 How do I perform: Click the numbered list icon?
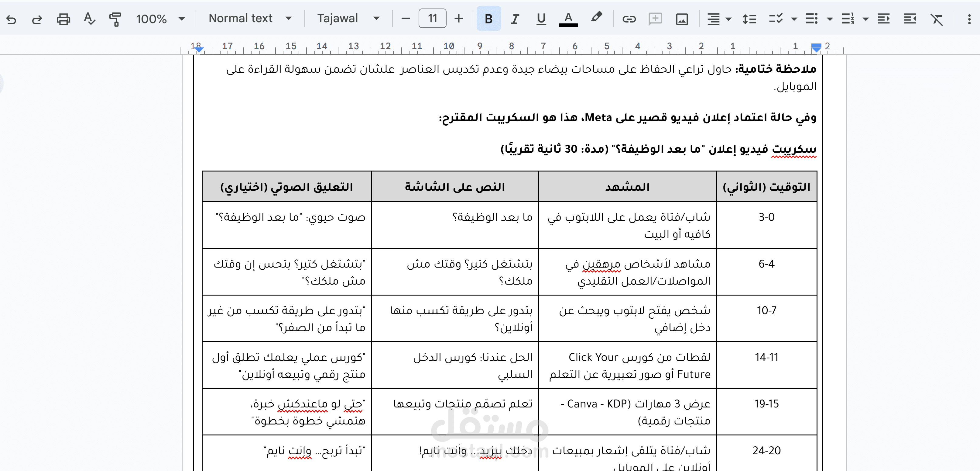pos(848,19)
